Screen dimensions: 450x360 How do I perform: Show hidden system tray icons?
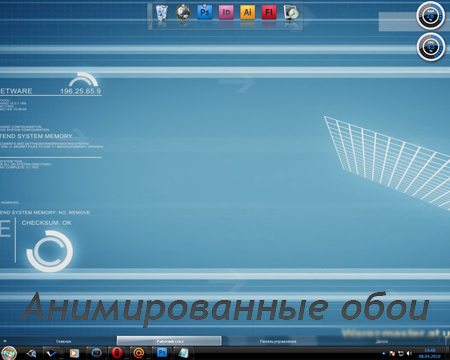[x=383, y=353]
